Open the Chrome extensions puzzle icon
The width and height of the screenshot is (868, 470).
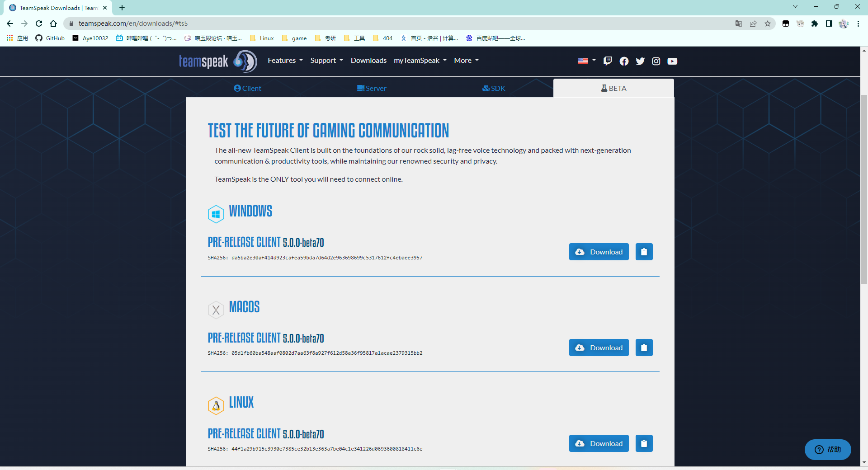point(815,23)
